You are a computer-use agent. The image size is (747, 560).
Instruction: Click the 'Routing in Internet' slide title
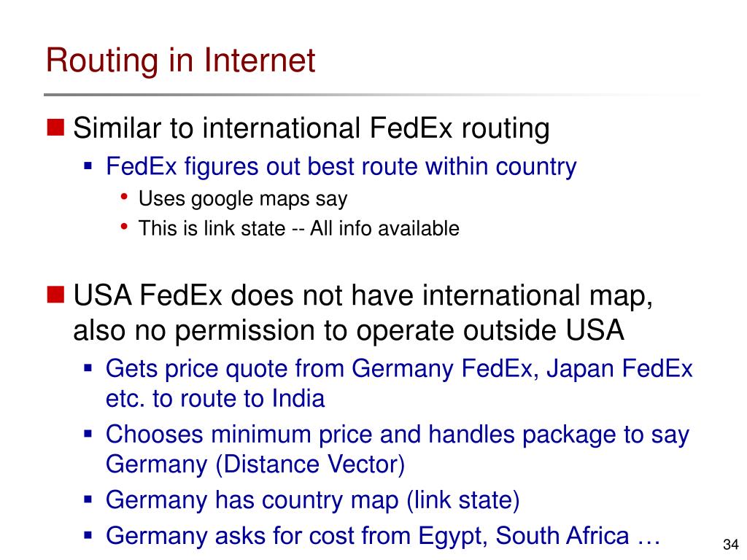(x=180, y=61)
